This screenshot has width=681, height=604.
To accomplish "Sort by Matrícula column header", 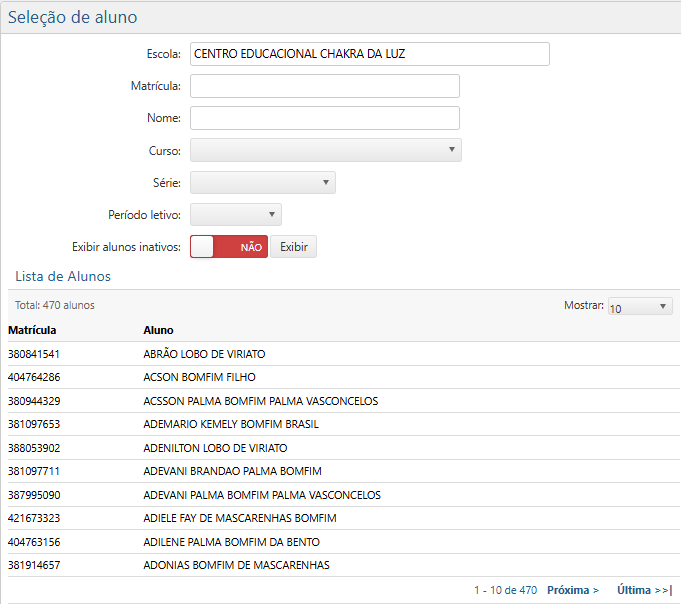I will point(32,330).
